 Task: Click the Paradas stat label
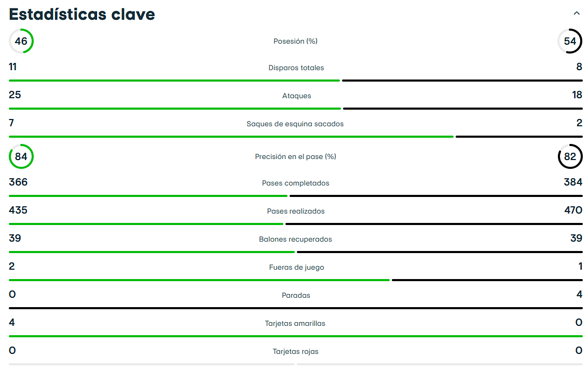296,295
